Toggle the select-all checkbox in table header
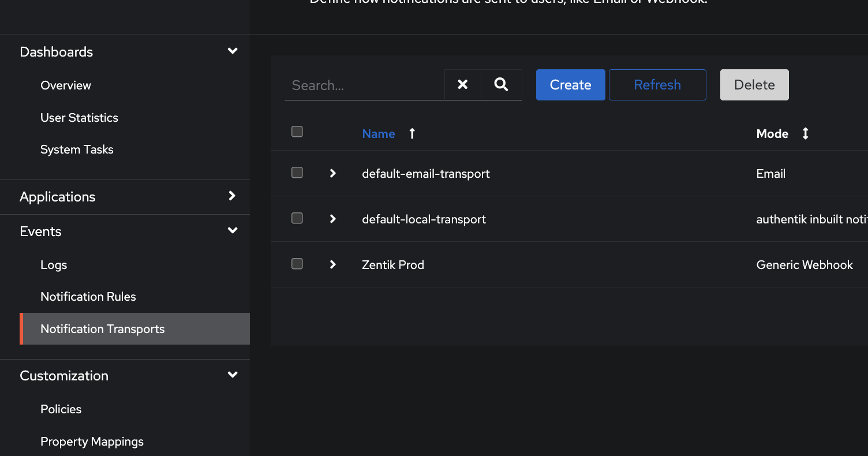 pyautogui.click(x=297, y=132)
